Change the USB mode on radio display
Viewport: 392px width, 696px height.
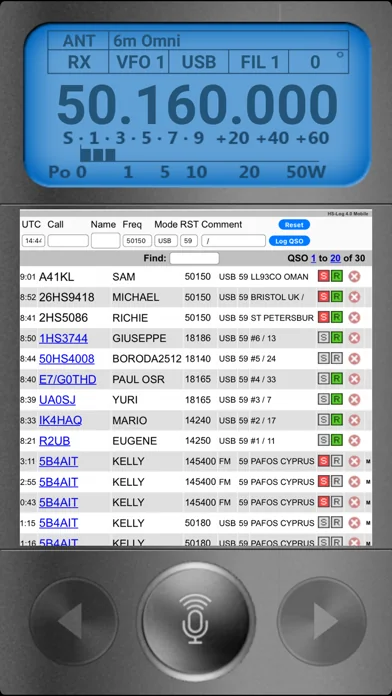(198, 62)
